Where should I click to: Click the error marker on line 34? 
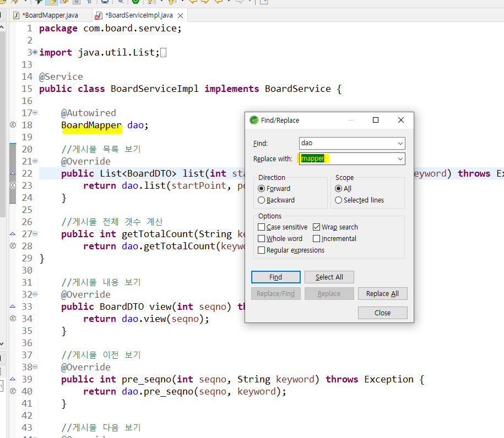13,318
